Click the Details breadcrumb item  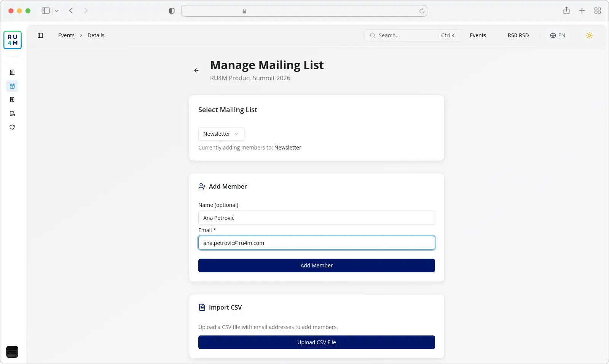[x=96, y=35]
